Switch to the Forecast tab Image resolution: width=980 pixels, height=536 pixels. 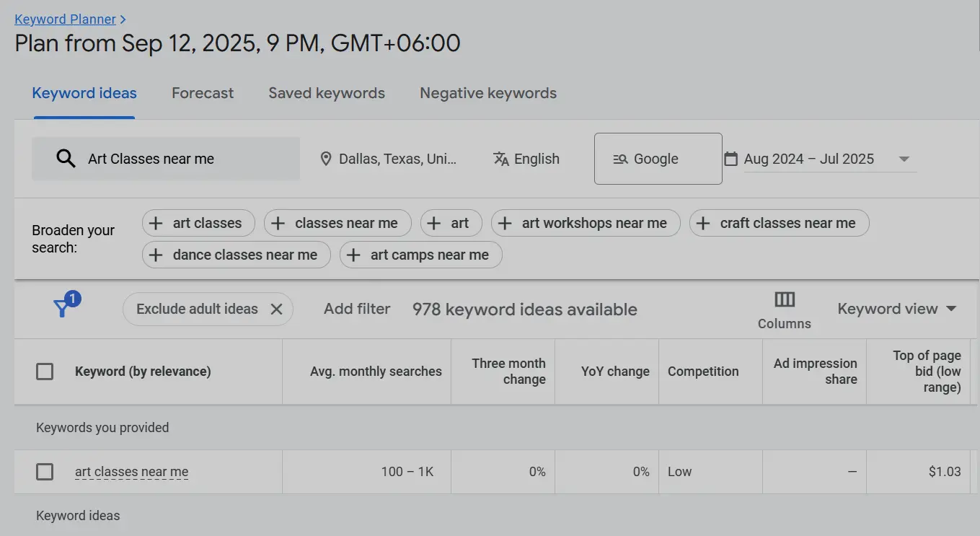coord(202,93)
